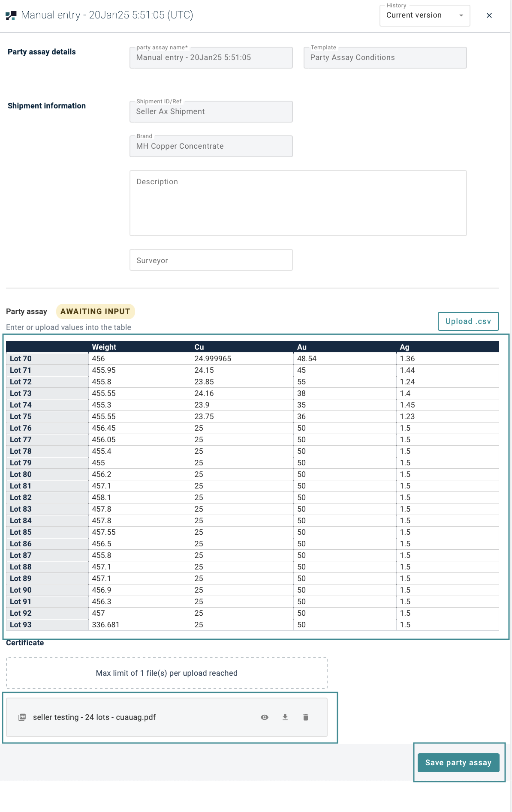Select the Shipment ID/Ref field
Viewport: 512px width, 812px height.
point(211,112)
